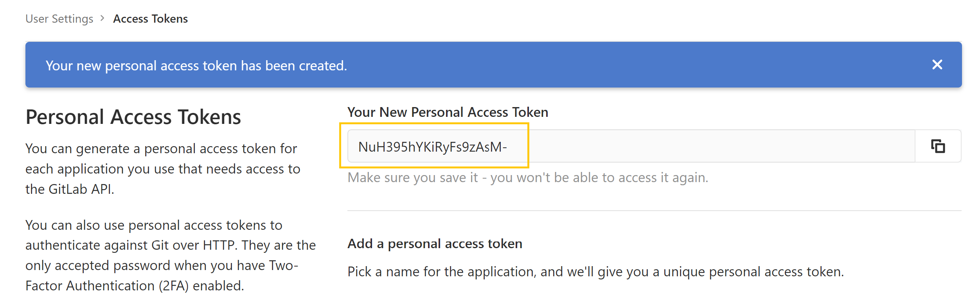980x297 pixels.
Task: Open the Access Tokens breadcrumb
Action: click(x=150, y=19)
